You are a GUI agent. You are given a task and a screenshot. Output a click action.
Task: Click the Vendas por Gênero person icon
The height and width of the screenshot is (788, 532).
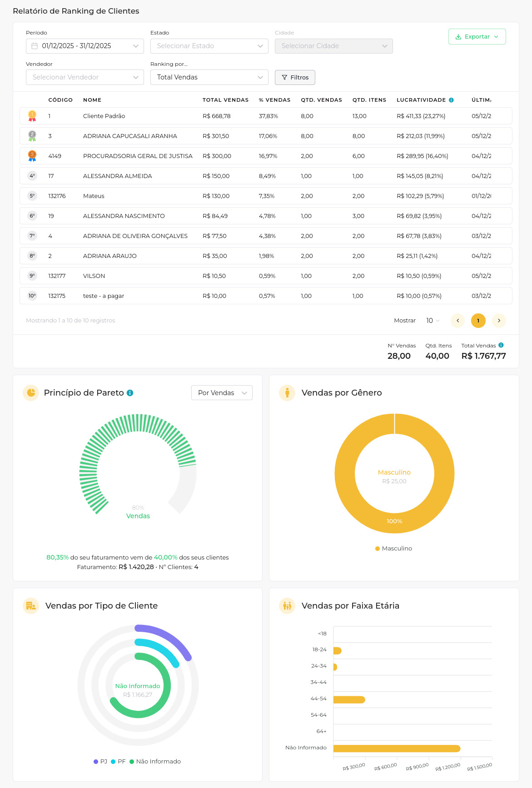point(287,393)
